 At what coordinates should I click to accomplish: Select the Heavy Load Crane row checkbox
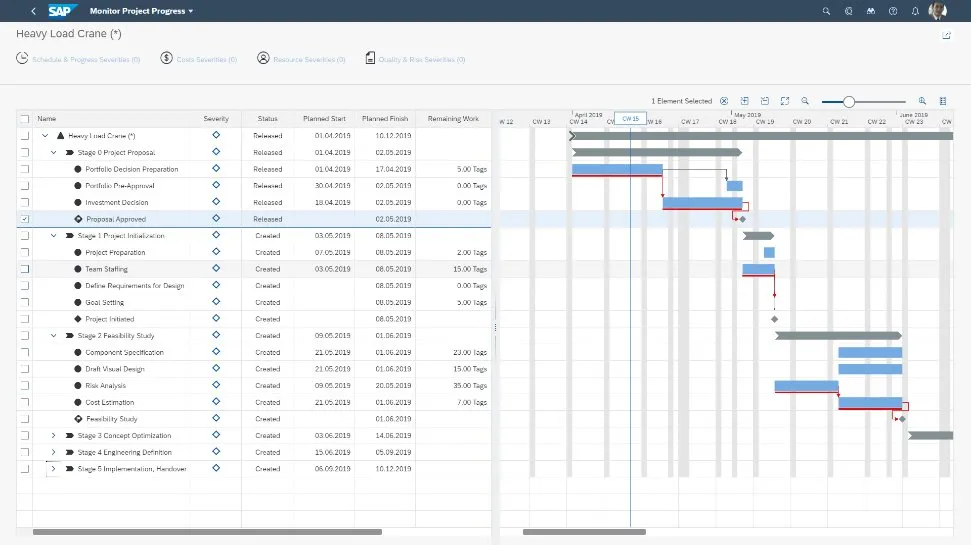(x=25, y=136)
